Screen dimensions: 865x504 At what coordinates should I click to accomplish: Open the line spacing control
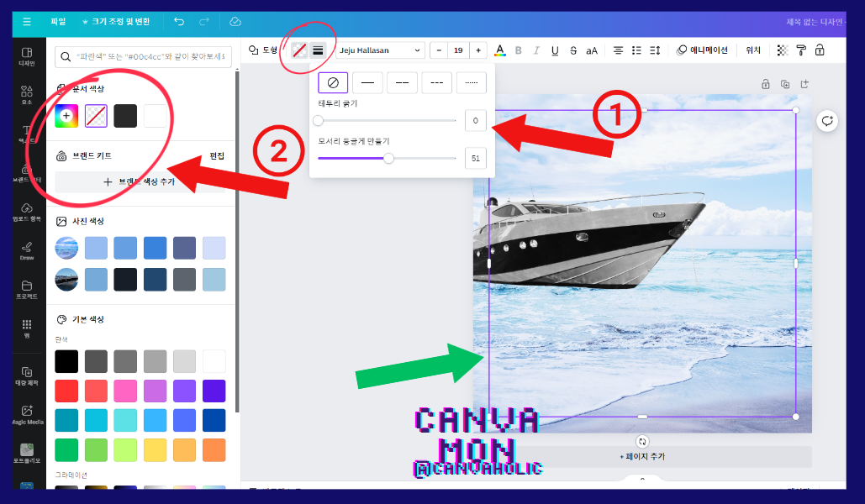pos(655,50)
